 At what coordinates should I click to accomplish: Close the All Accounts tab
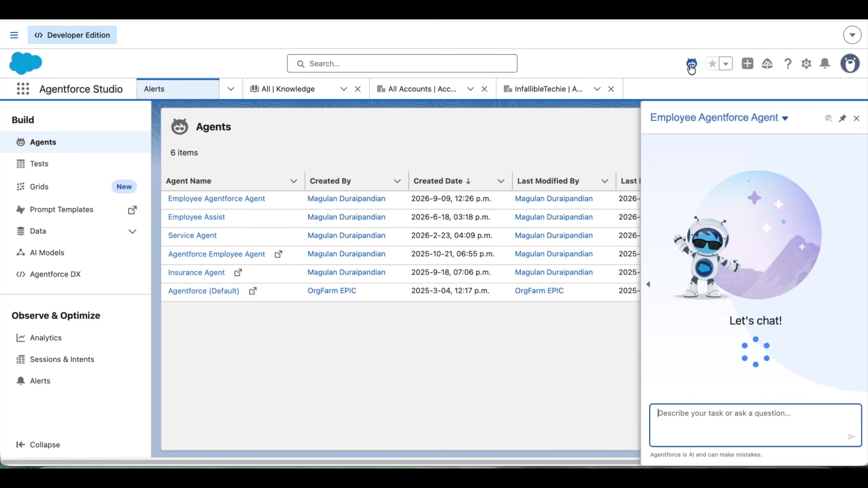tap(485, 89)
